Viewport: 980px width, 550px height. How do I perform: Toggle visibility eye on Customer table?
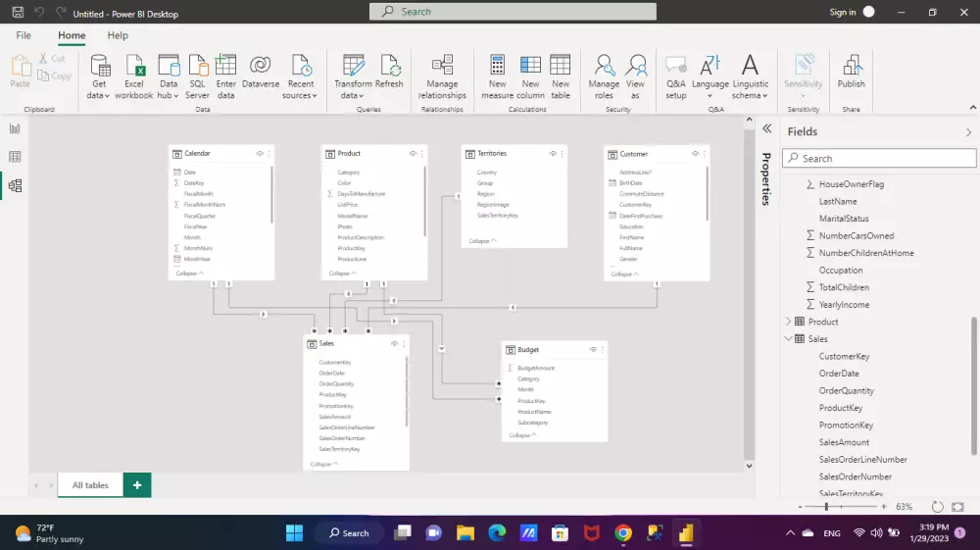tap(695, 154)
